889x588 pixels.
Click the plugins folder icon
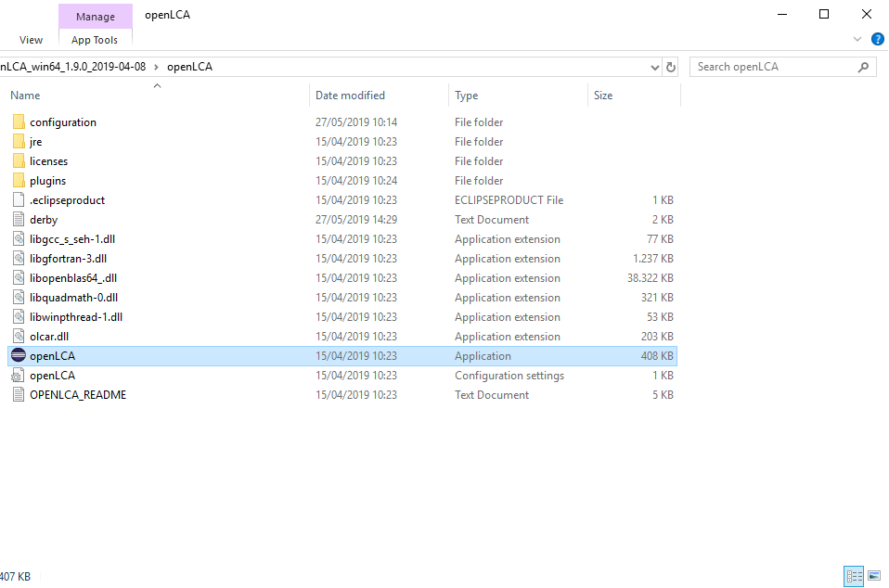pos(19,180)
